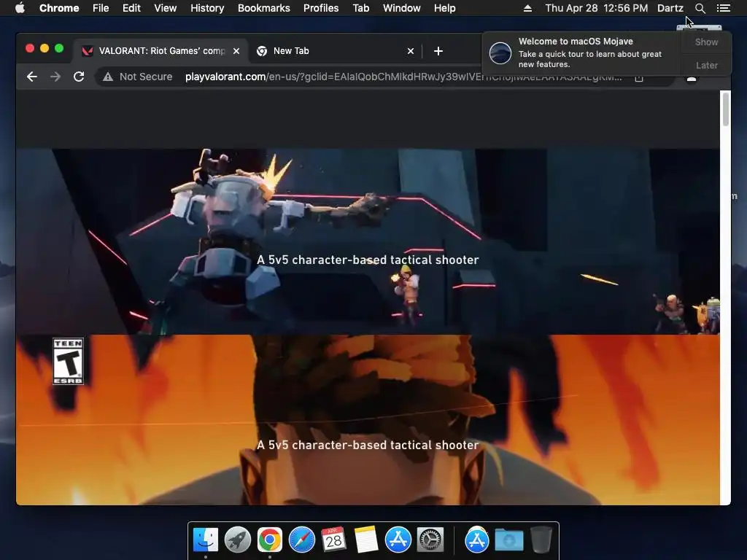
Task: Open Calendar from the Dock
Action: (x=334, y=540)
